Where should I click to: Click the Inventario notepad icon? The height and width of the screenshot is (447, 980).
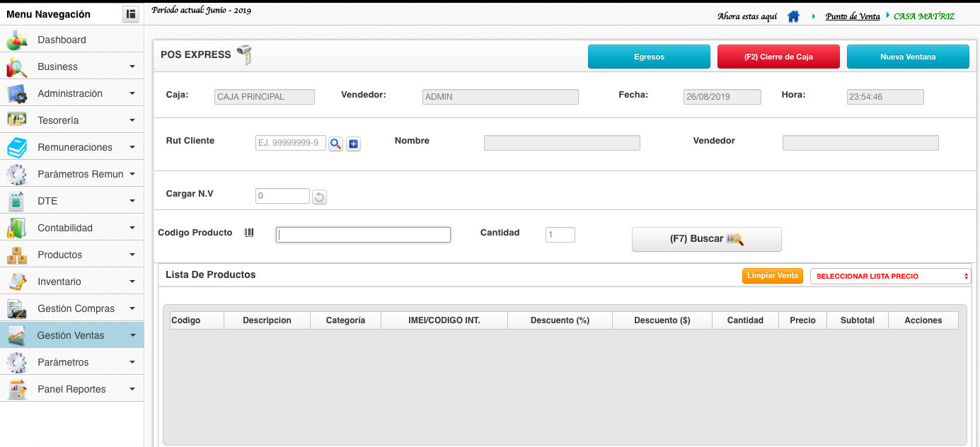click(x=16, y=281)
